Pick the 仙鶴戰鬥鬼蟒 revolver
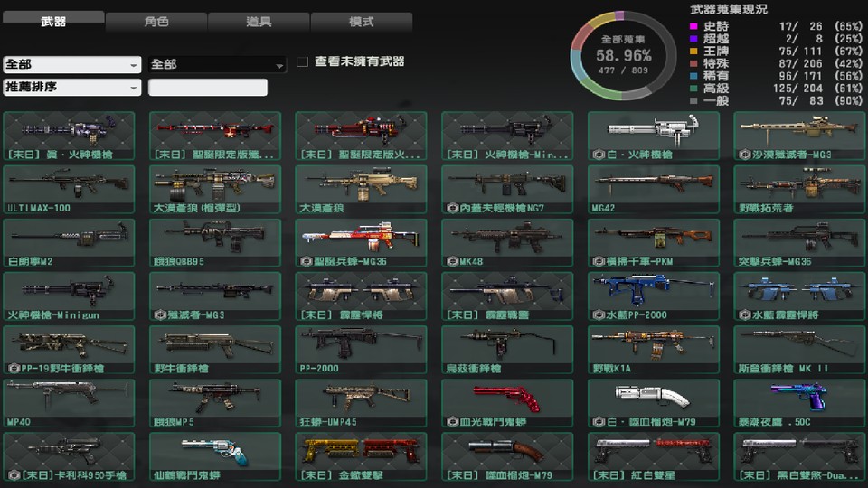868x488 pixels. (215, 455)
